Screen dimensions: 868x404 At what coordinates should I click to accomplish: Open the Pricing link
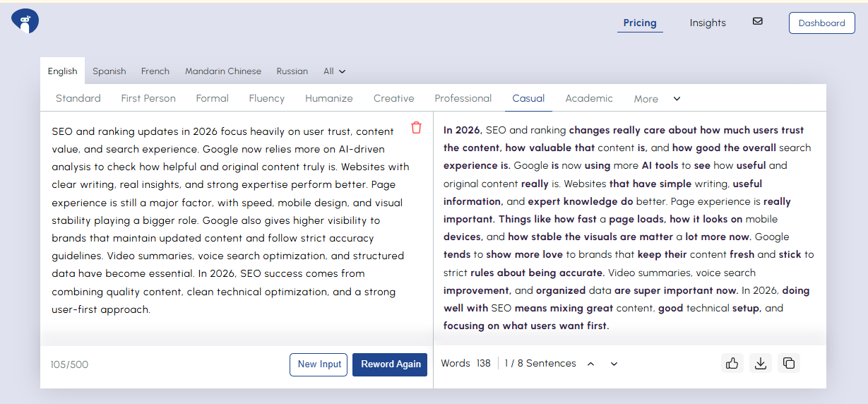640,23
